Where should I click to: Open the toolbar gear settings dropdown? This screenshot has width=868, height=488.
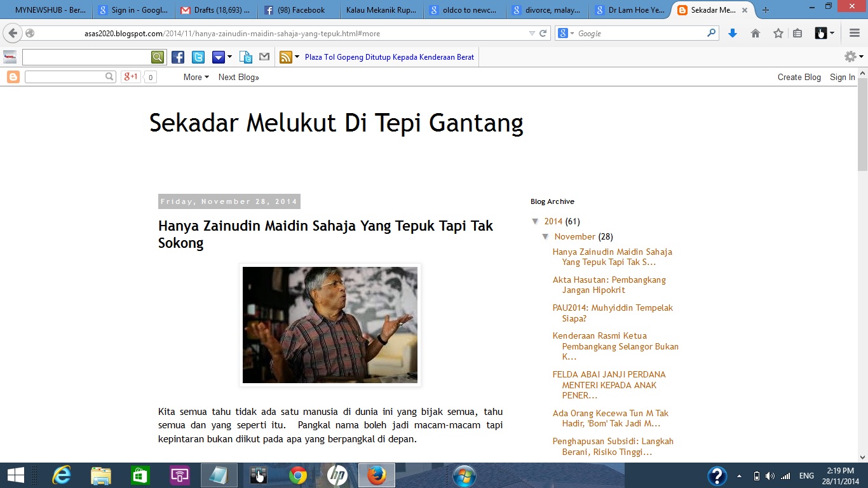(x=853, y=57)
